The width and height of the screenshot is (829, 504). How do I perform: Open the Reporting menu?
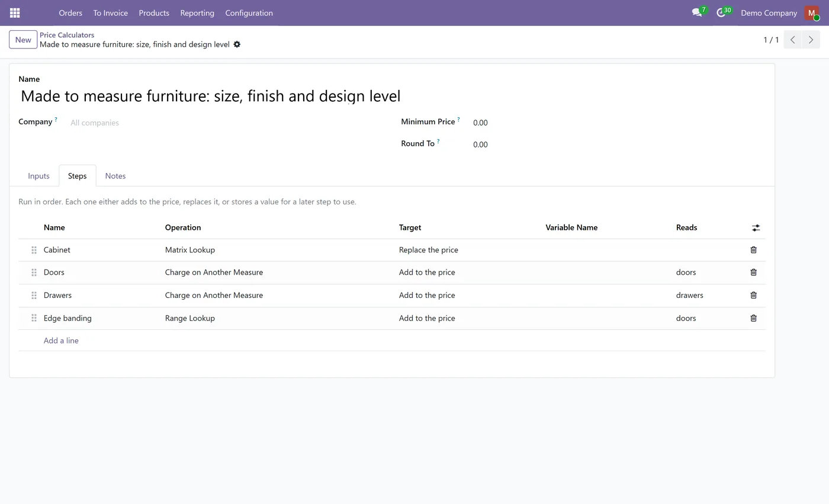[197, 12]
